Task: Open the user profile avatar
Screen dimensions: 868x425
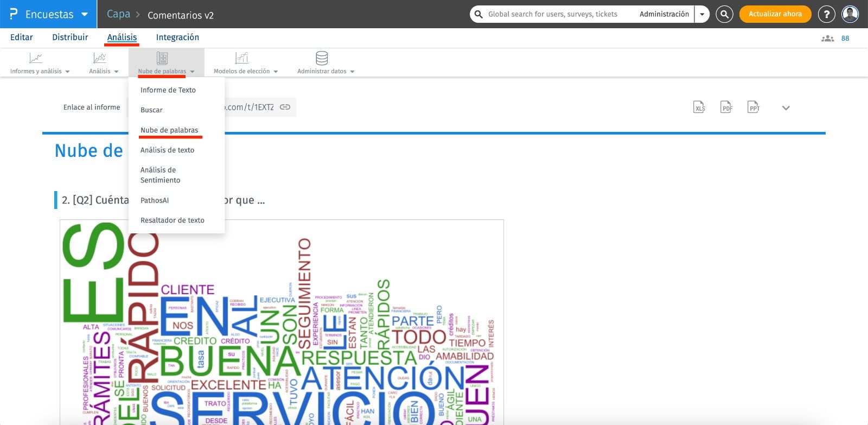Action: coord(850,14)
